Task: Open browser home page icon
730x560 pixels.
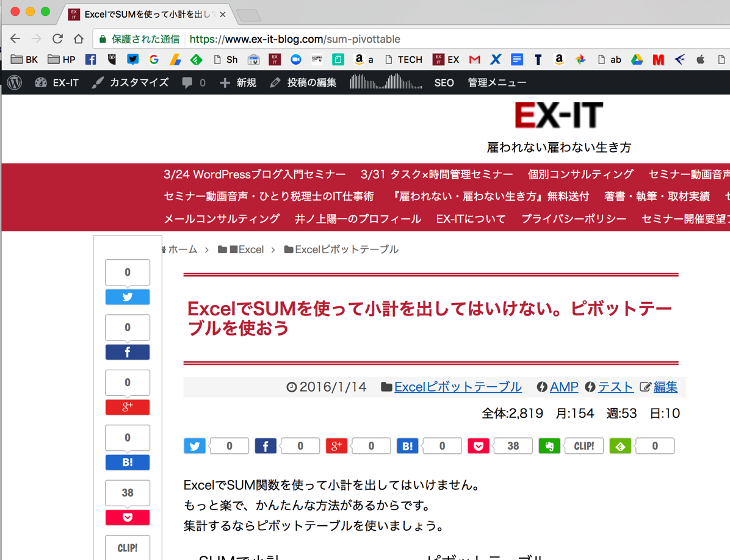Action: point(78,38)
